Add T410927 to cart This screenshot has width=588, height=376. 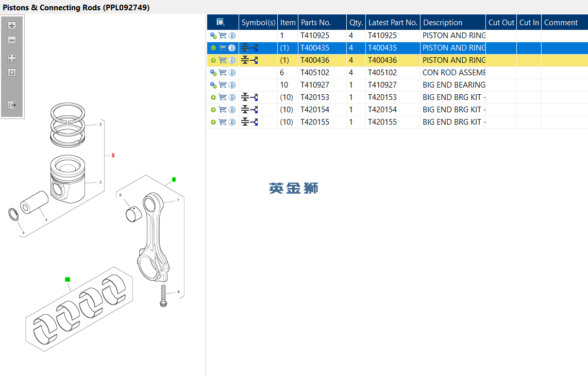tap(223, 85)
